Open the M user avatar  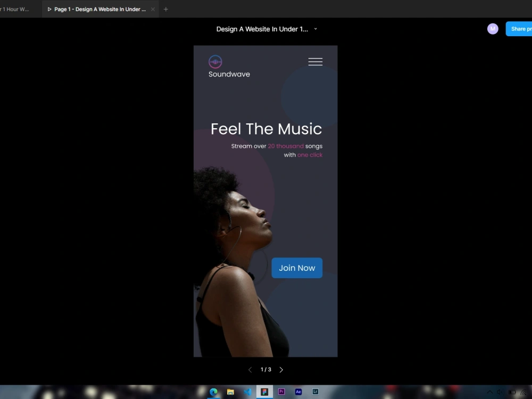pyautogui.click(x=493, y=29)
